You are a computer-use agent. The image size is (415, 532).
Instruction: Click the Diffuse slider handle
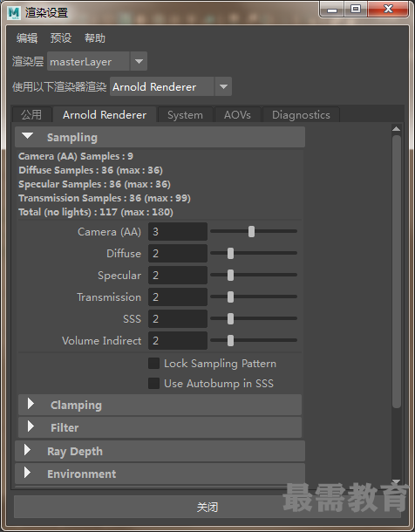point(230,253)
